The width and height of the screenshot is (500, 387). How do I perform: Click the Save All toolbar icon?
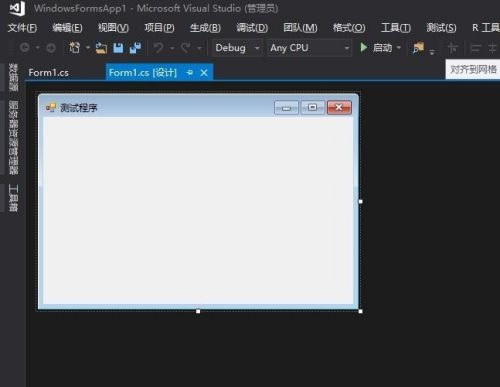click(135, 48)
